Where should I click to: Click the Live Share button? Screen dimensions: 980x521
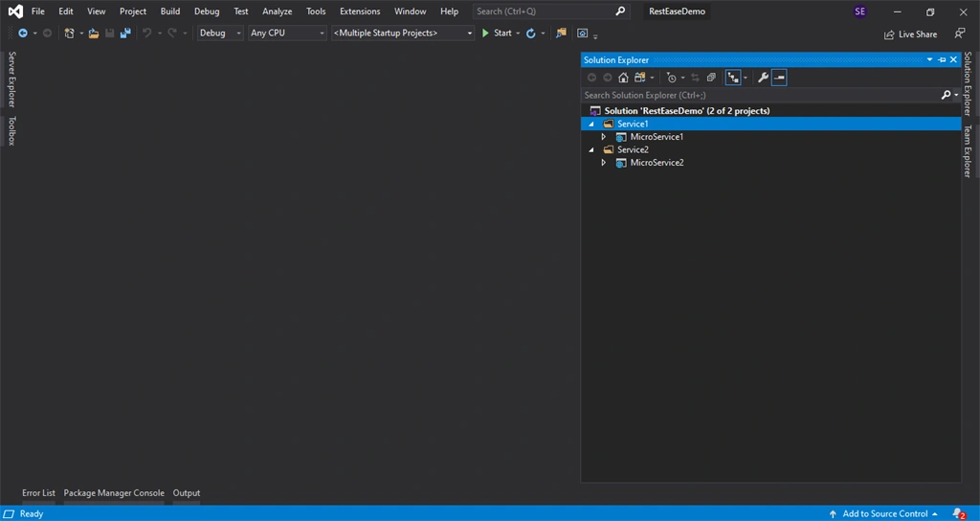click(x=910, y=34)
